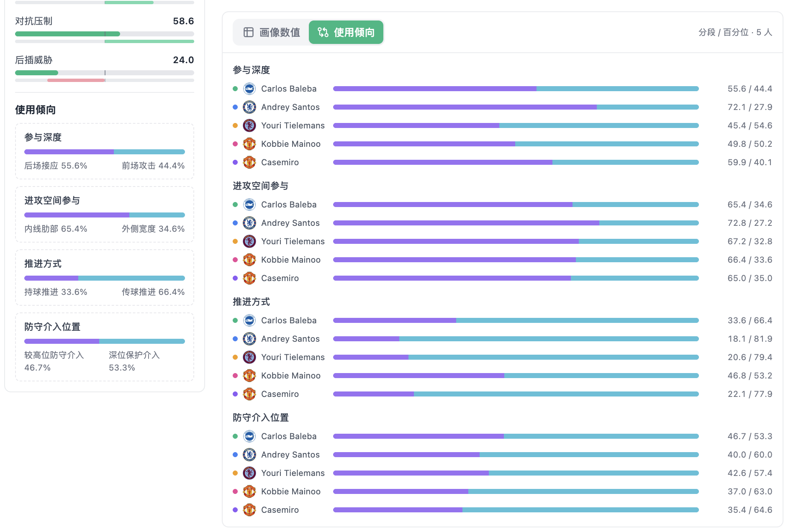Viewport: 796px width, 532px height.
Task: Click the 58.6 score for 对抗压制
Action: tap(183, 21)
